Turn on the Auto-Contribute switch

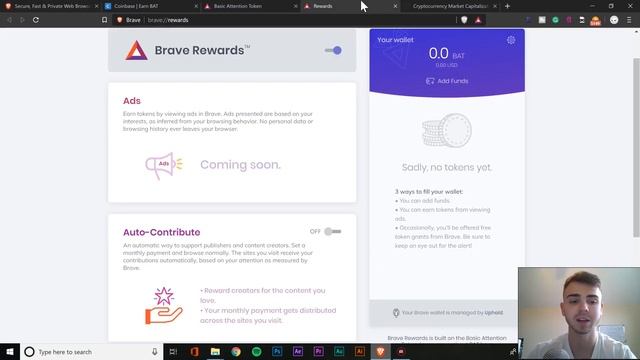coord(333,231)
